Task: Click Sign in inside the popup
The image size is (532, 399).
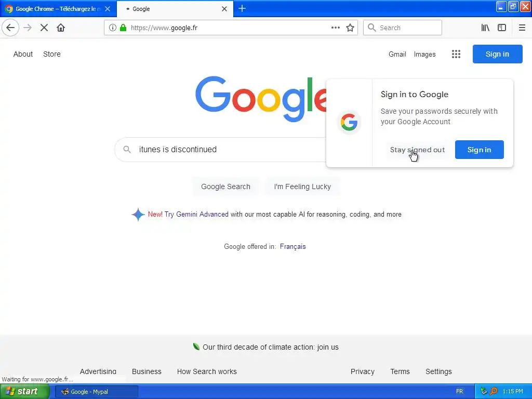Action: point(479,150)
